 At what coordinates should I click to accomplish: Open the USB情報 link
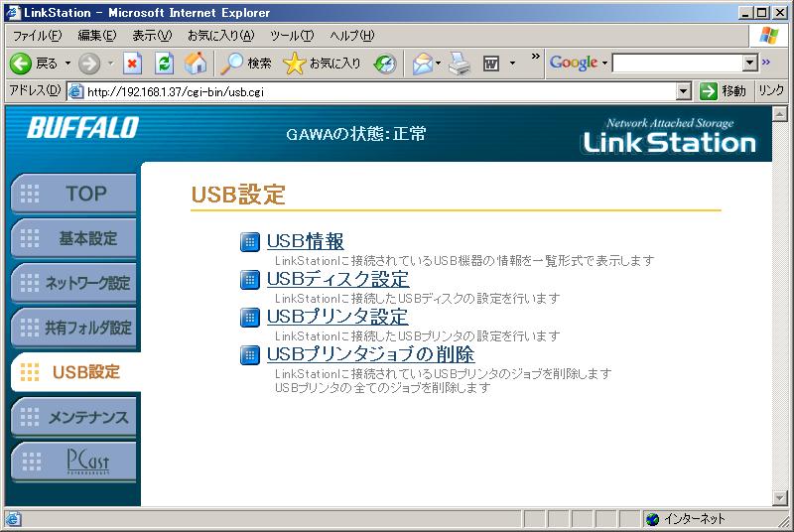pyautogui.click(x=305, y=241)
